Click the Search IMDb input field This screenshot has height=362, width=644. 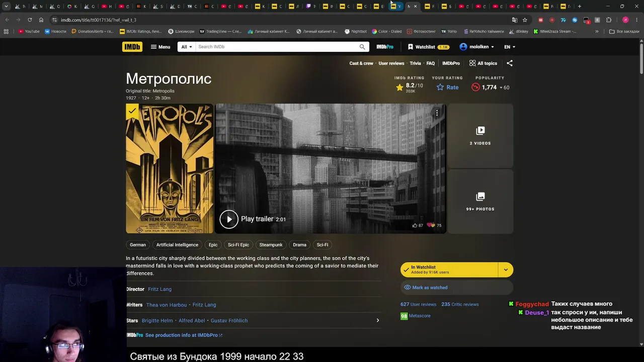277,47
